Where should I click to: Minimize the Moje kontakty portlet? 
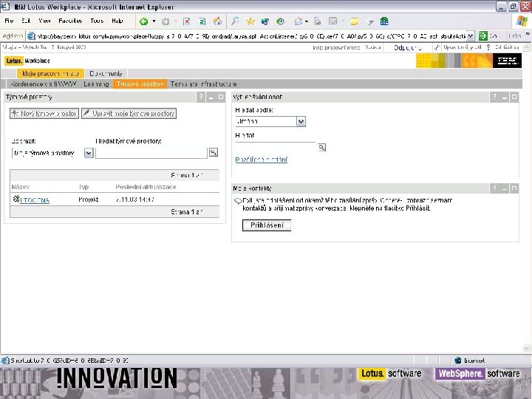click(x=505, y=188)
